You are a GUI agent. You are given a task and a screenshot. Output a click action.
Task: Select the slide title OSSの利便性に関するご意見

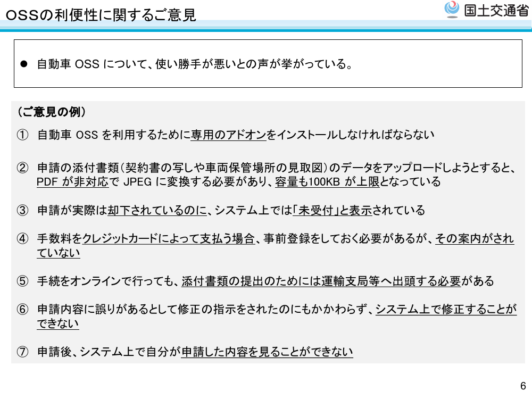[x=101, y=15]
